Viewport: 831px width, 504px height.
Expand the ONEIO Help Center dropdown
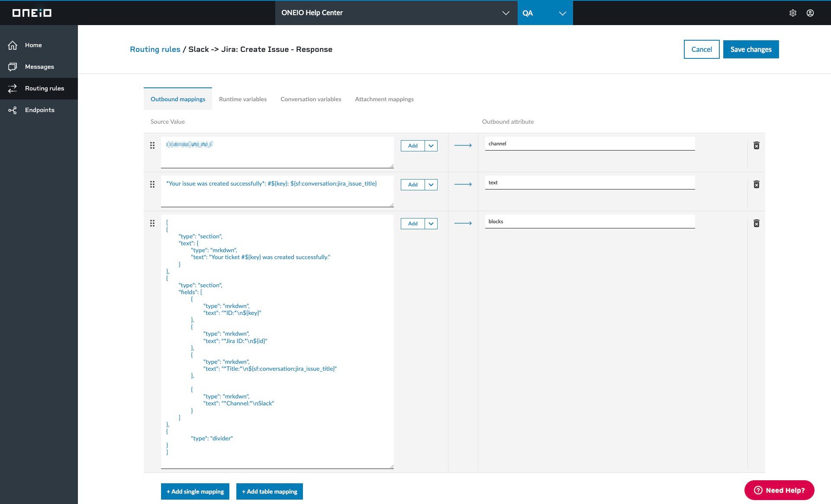(x=506, y=13)
